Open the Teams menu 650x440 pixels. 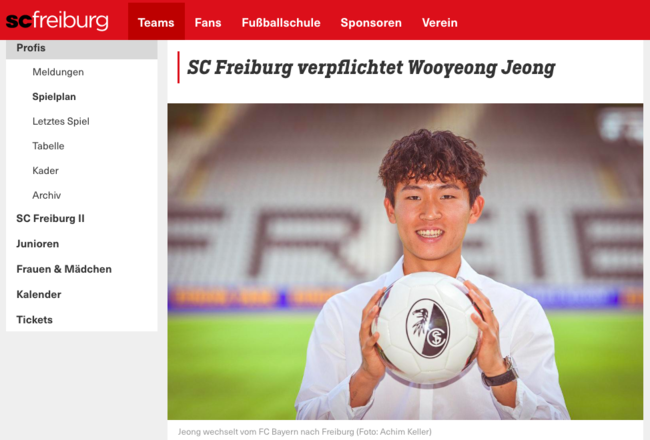156,22
